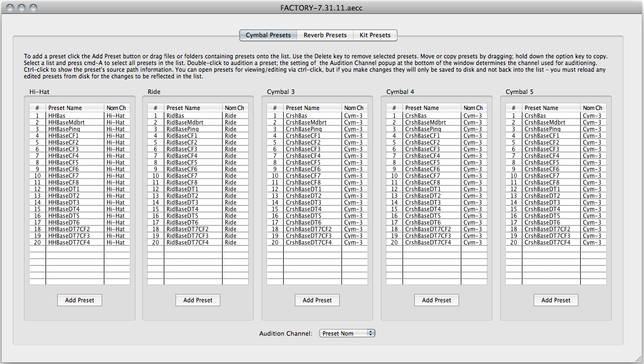
Task: Switch to the Reverb Presets tab
Action: tap(325, 35)
